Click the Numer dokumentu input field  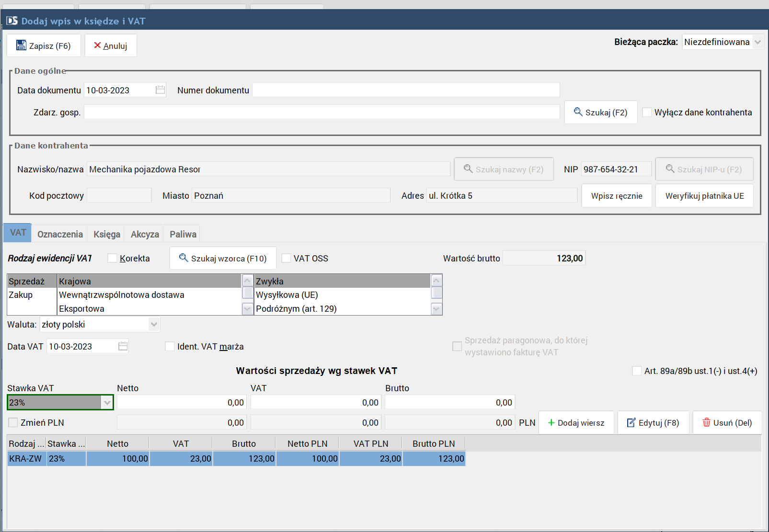[406, 90]
